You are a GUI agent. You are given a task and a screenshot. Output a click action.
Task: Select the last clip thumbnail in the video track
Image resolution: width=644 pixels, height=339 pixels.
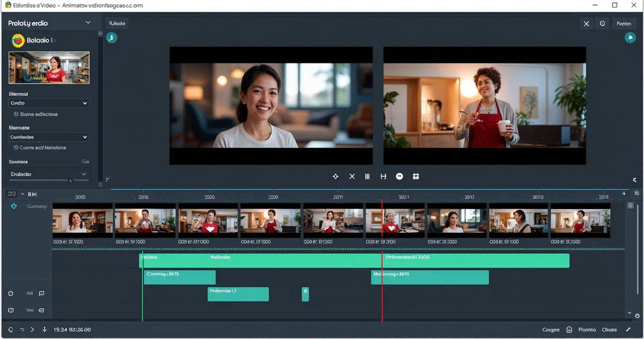(580, 220)
